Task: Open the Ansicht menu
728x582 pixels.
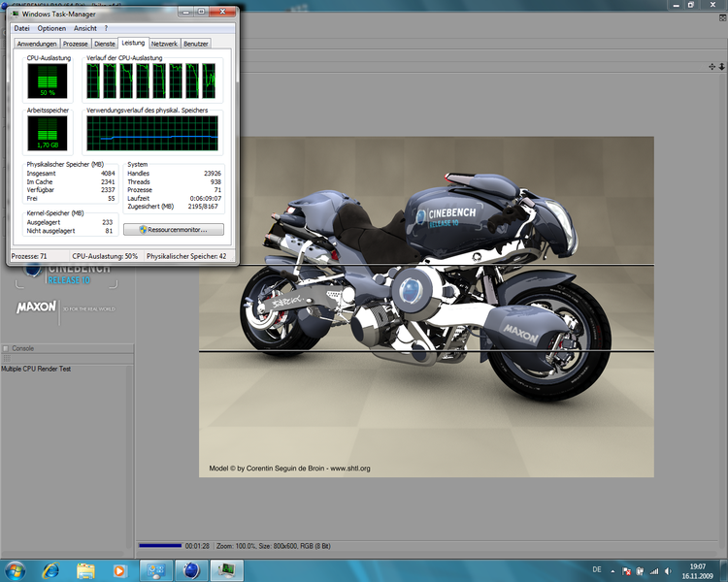Action: pyautogui.click(x=85, y=28)
